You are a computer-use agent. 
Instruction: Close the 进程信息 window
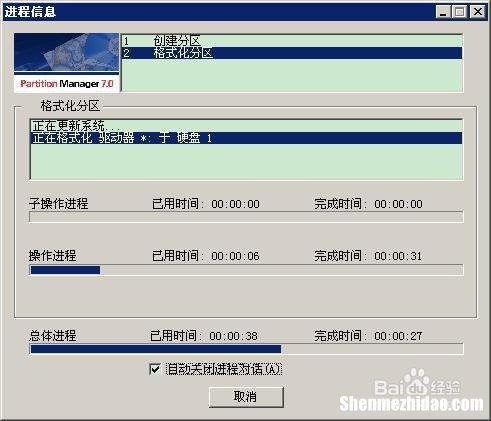[x=478, y=12]
